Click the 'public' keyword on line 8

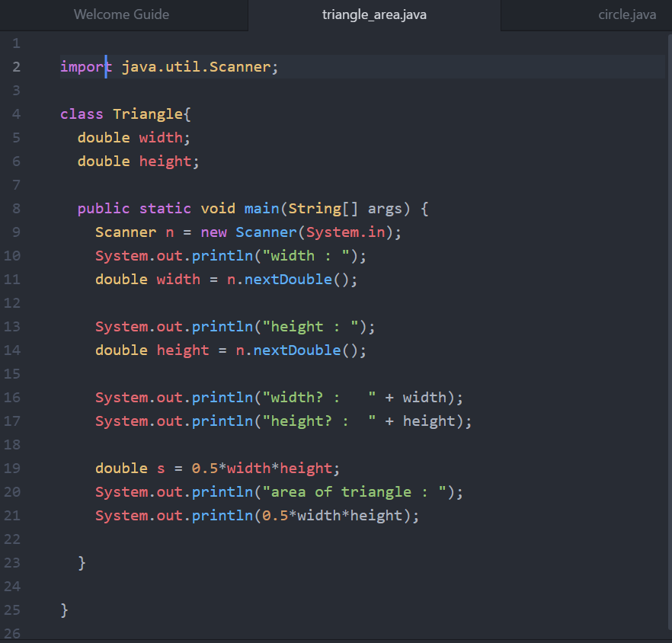point(104,209)
